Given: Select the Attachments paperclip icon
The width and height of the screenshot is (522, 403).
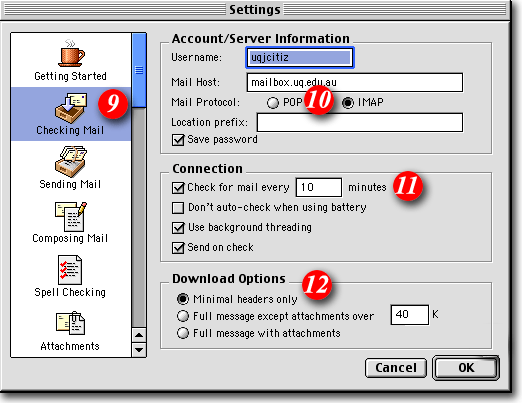Looking at the screenshot, I should [x=70, y=323].
